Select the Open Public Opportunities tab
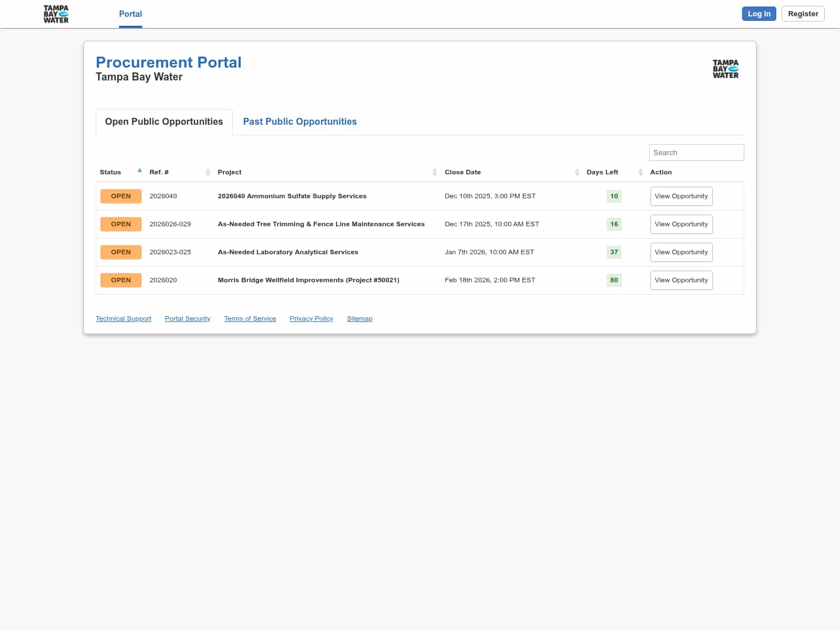Image resolution: width=840 pixels, height=630 pixels. (164, 121)
